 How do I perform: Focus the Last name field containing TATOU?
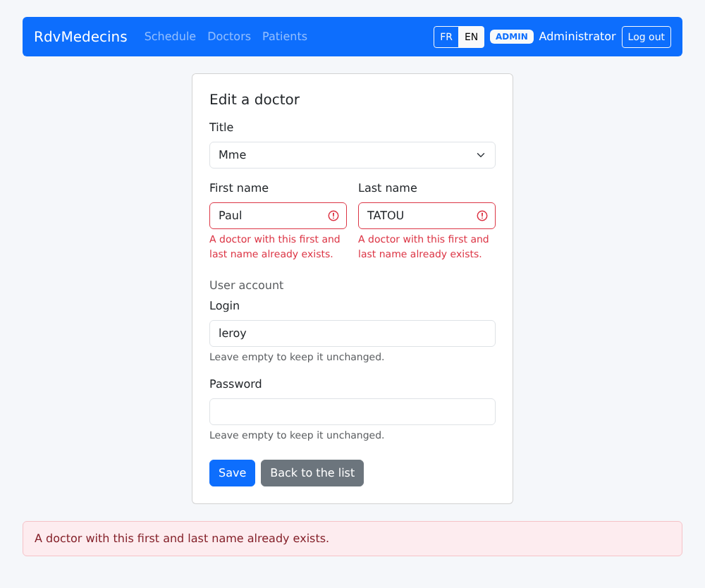tap(427, 216)
